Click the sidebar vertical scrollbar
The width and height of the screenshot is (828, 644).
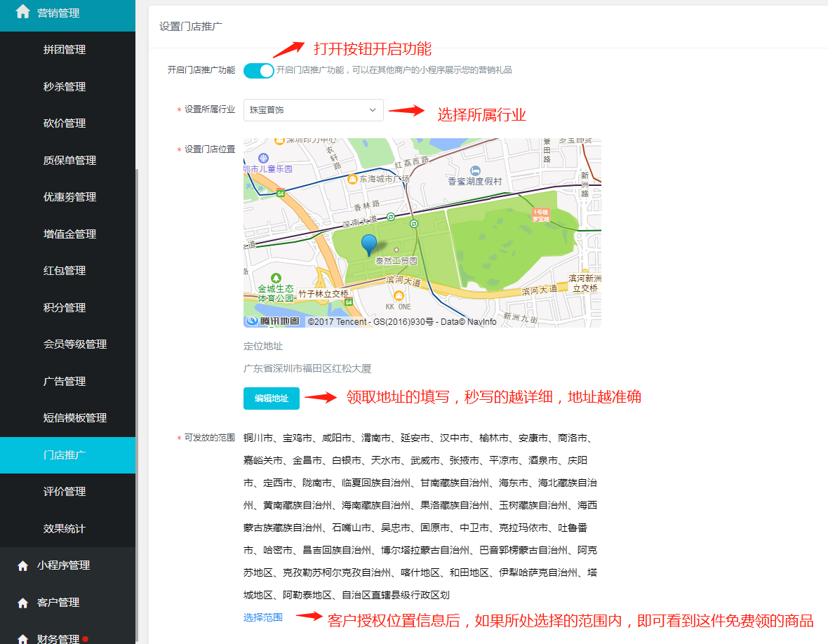(138, 351)
